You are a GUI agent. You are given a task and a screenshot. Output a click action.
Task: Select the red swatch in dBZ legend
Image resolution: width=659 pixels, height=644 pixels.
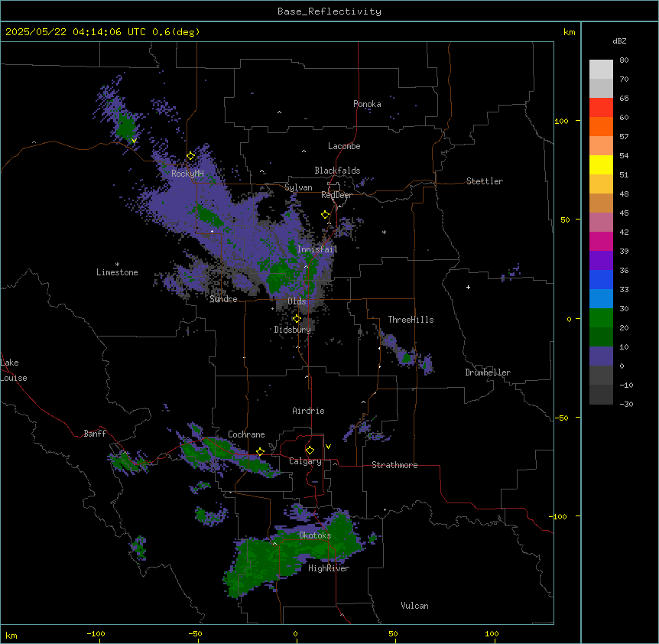[601, 108]
